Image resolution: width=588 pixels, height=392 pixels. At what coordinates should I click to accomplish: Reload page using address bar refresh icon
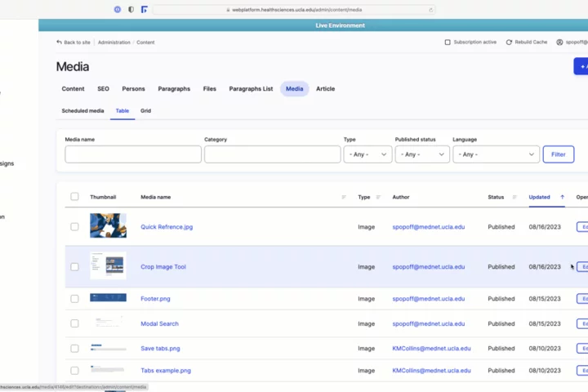431,10
